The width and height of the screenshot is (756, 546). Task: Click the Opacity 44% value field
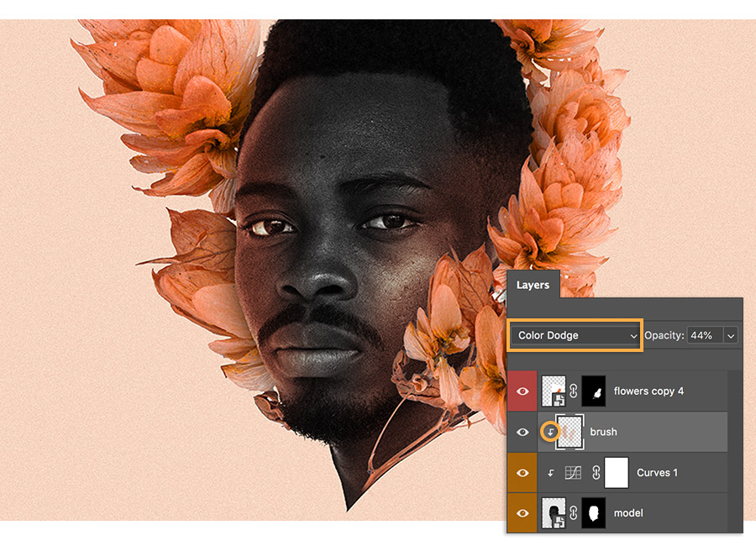tap(705, 335)
